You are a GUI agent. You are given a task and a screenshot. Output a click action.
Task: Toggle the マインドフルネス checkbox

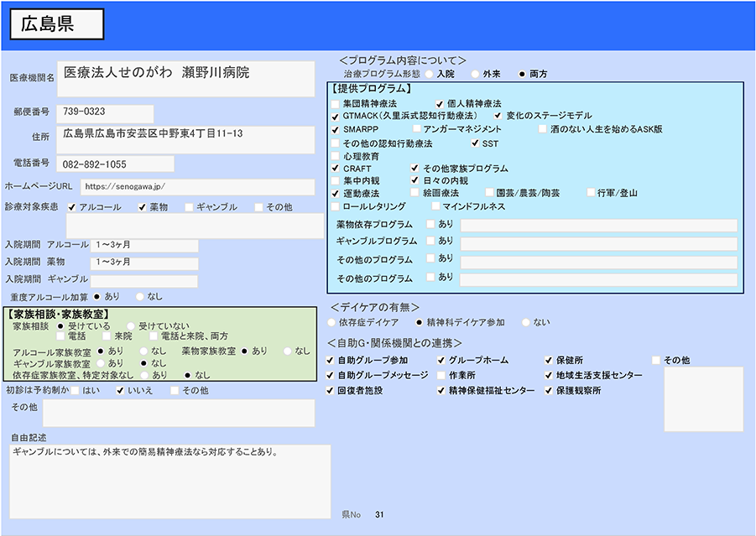[x=435, y=206]
